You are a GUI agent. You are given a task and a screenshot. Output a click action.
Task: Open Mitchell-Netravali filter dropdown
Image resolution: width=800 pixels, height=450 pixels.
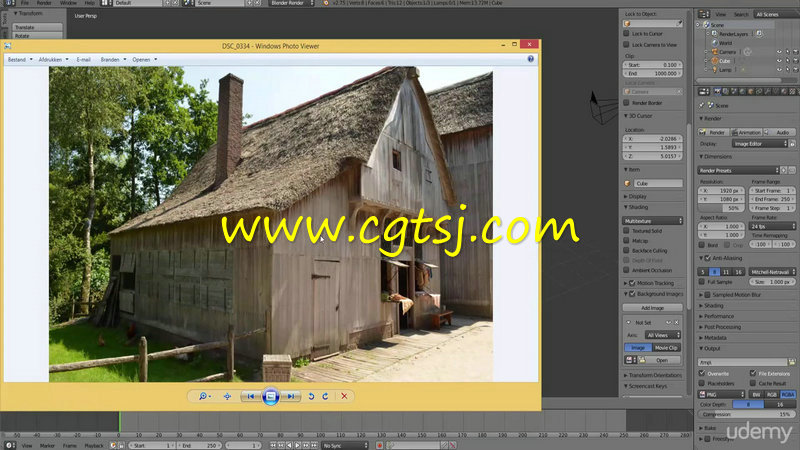coord(772,272)
